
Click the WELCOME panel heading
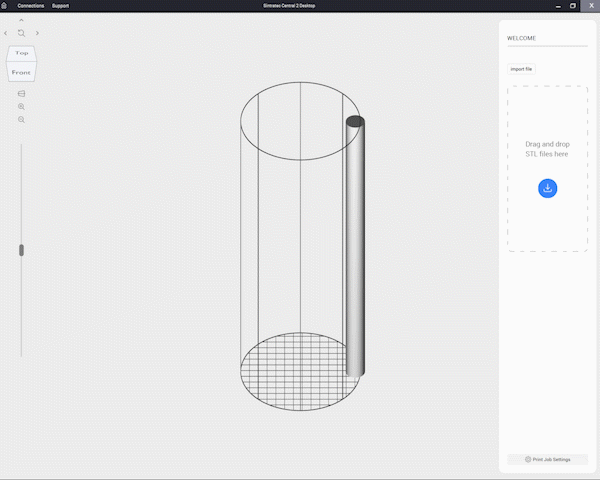[521, 38]
